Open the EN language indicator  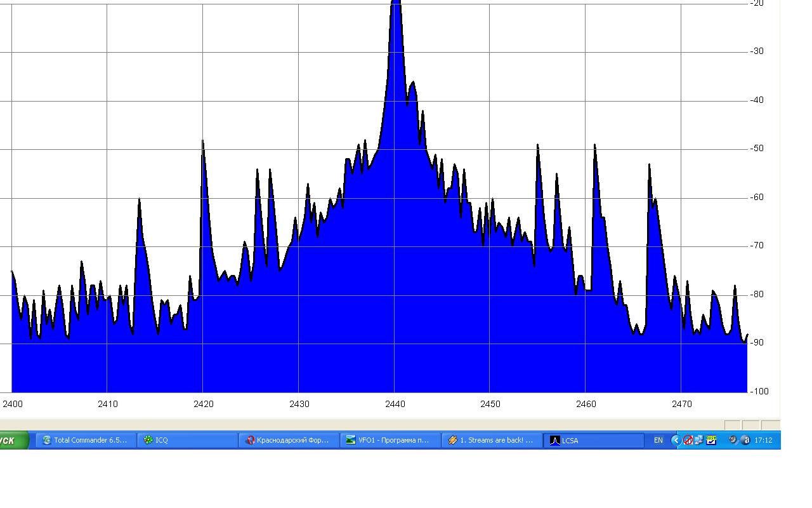pyautogui.click(x=658, y=440)
